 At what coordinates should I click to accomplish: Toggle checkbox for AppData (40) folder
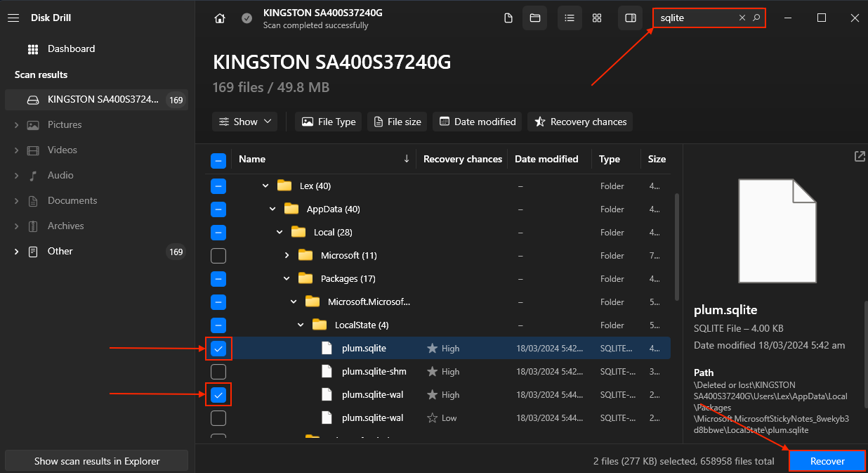(218, 209)
